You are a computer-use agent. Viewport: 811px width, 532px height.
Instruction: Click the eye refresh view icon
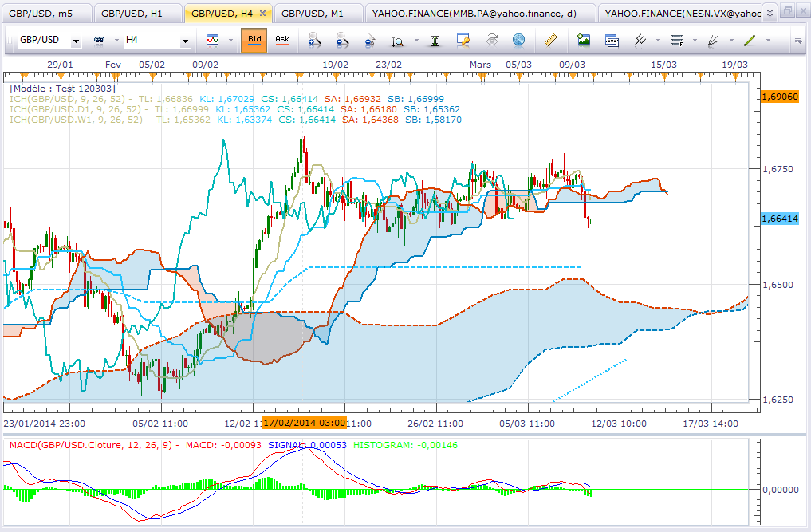(x=492, y=41)
